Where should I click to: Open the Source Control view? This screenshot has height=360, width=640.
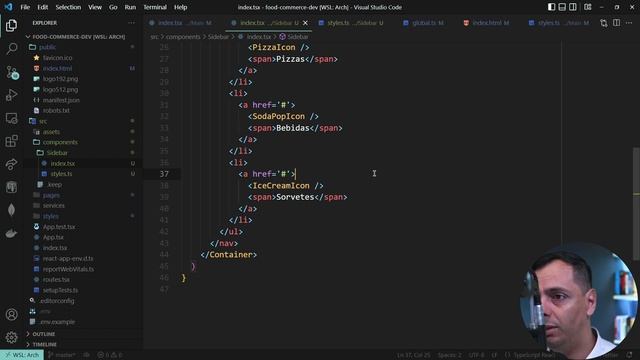click(x=11, y=72)
